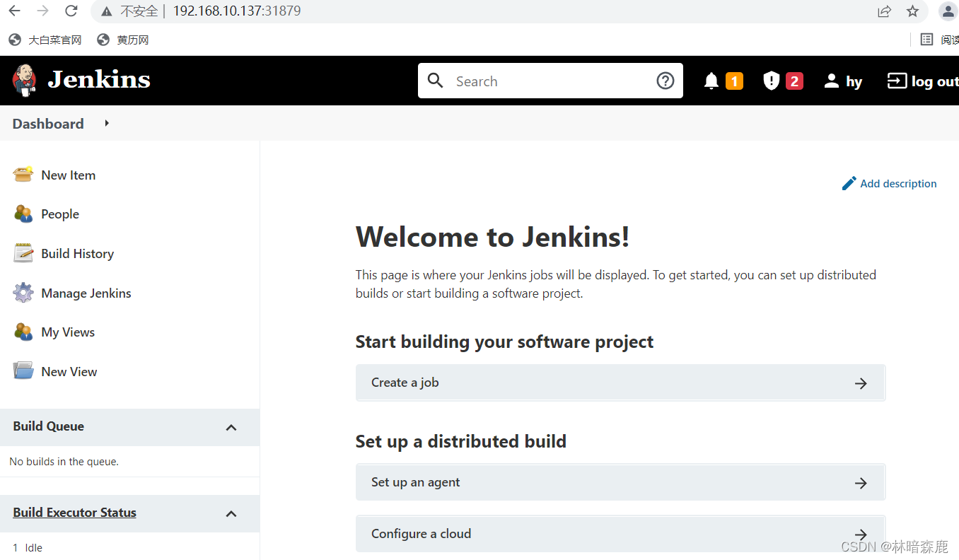This screenshot has height=560, width=959.
Task: Click Set up an agent
Action: (620, 482)
